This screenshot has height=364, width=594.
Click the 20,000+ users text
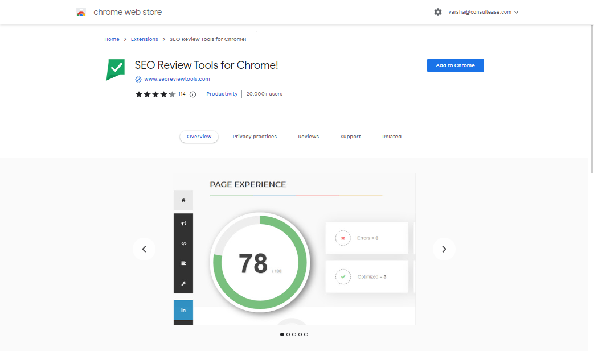pos(264,94)
